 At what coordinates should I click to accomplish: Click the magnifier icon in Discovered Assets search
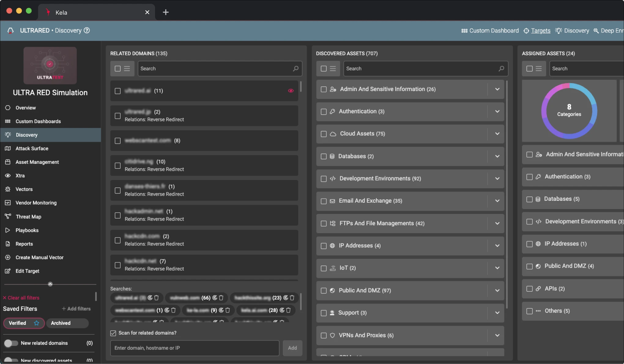[x=501, y=68]
